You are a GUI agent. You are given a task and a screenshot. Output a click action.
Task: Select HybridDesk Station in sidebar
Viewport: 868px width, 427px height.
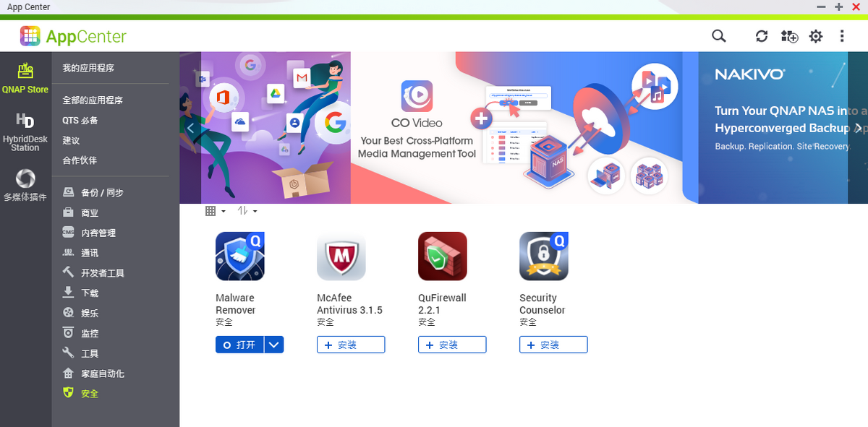coord(25,131)
